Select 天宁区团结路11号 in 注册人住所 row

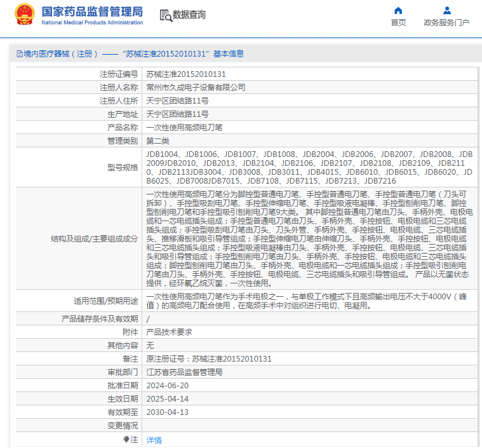[x=177, y=101]
